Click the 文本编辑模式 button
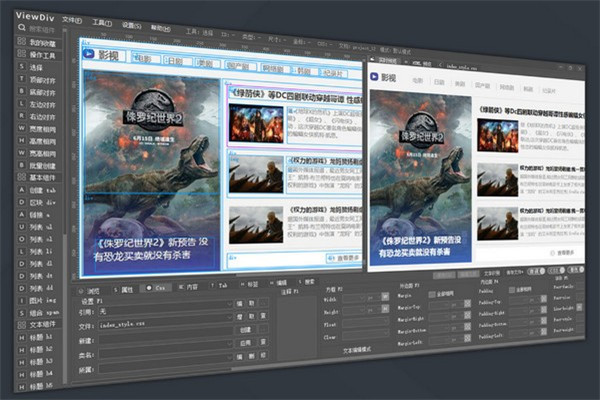 pos(357,349)
